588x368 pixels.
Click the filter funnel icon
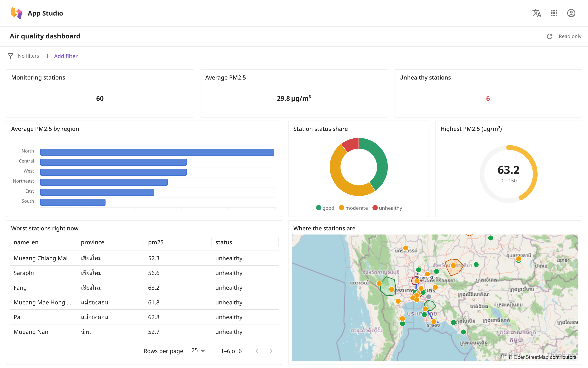[x=10, y=56]
